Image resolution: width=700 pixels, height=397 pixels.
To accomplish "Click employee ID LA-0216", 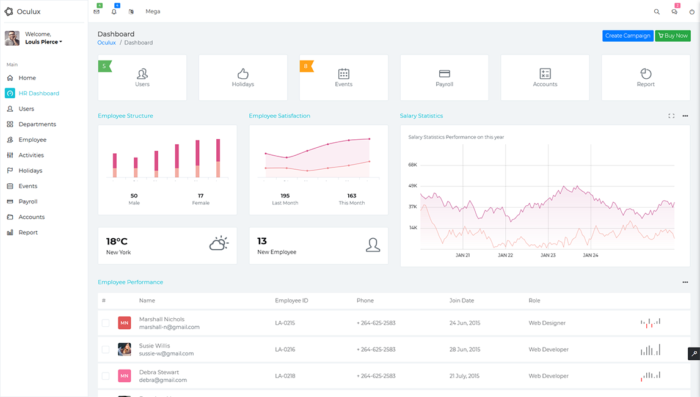I will click(x=285, y=350).
